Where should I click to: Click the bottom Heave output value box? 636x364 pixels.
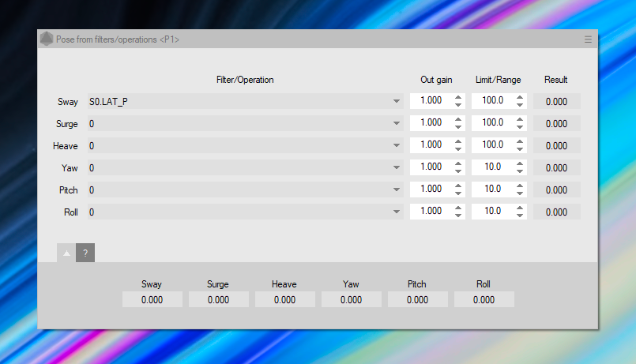coord(284,299)
